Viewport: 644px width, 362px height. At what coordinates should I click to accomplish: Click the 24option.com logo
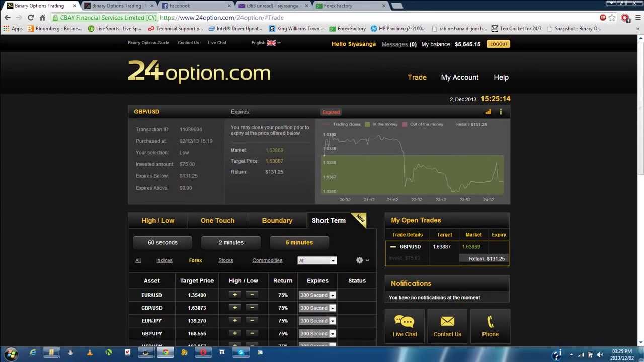pos(199,72)
